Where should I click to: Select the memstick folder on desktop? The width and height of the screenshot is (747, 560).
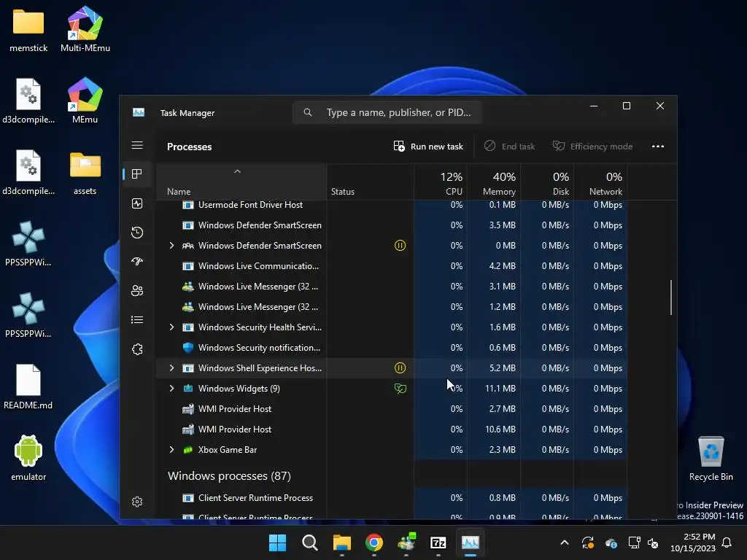(x=28, y=30)
